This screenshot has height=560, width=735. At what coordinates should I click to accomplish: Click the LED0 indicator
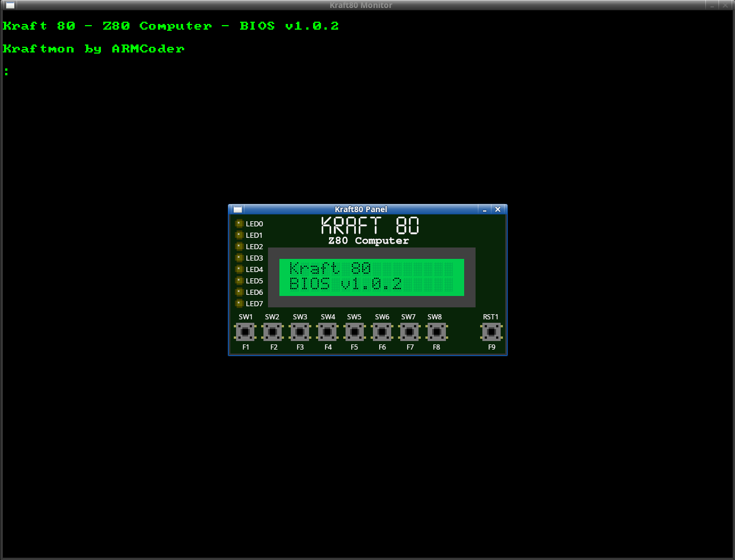239,224
